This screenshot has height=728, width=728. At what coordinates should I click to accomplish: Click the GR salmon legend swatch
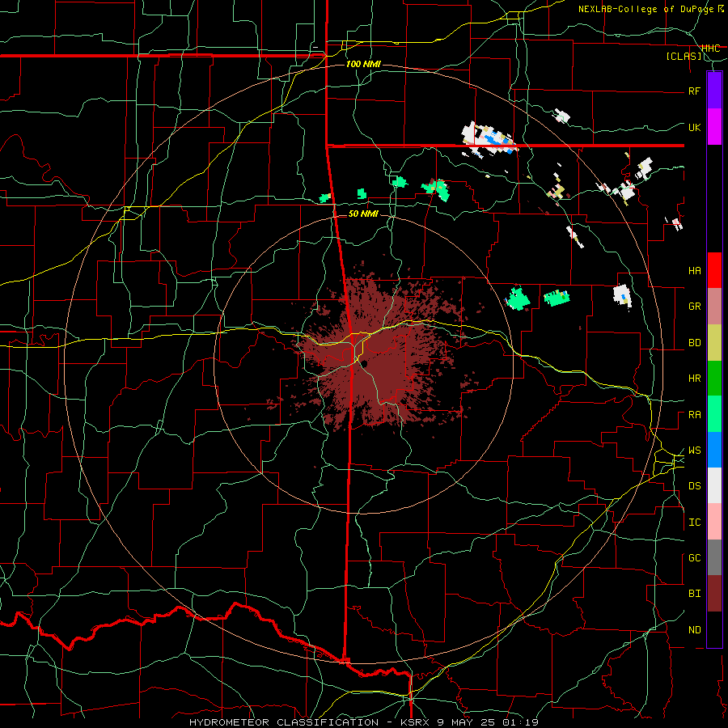(x=714, y=307)
